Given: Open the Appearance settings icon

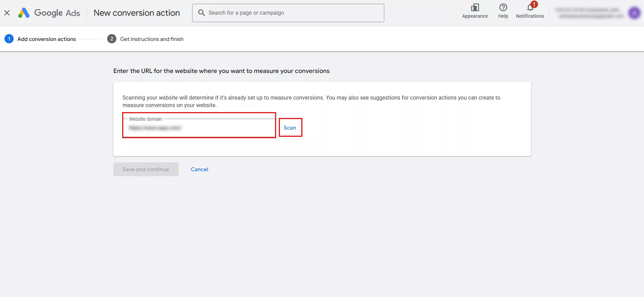Looking at the screenshot, I should (475, 8).
